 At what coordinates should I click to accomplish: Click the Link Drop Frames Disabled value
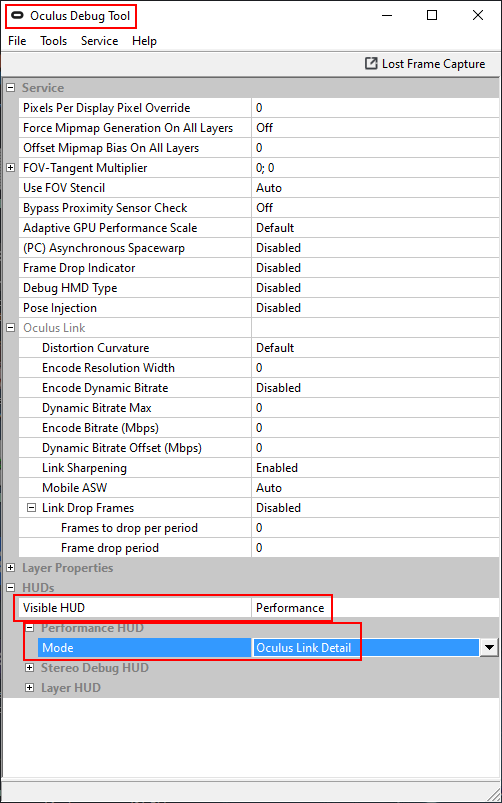[375, 507]
